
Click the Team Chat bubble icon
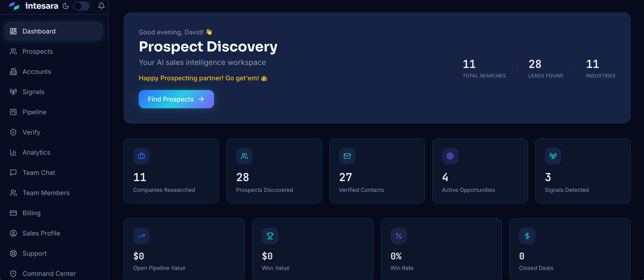coord(13,173)
